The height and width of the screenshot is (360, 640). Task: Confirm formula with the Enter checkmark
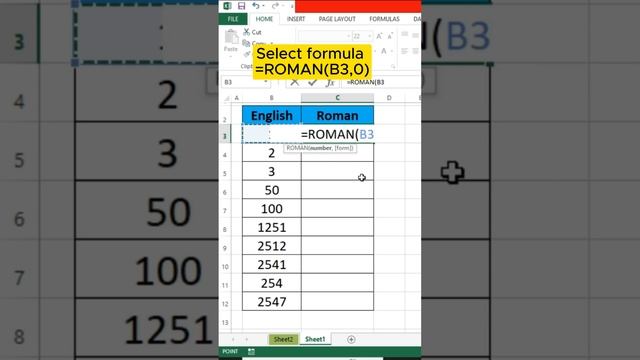click(312, 82)
